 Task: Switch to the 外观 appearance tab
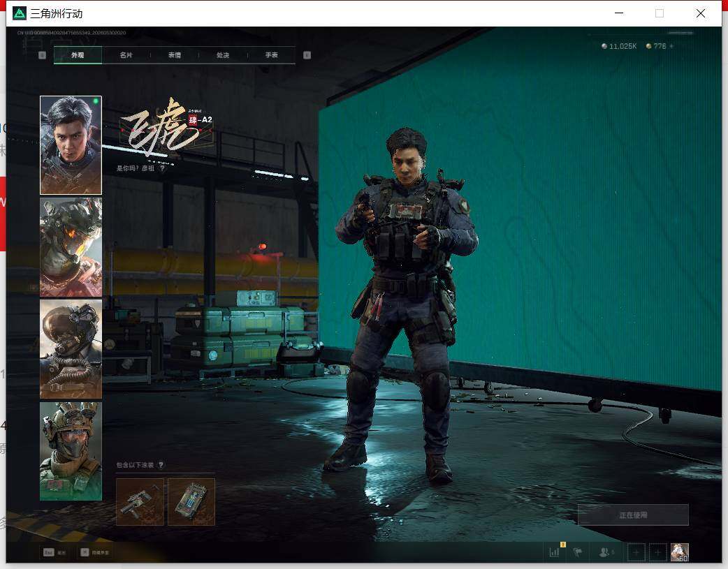pos(78,55)
